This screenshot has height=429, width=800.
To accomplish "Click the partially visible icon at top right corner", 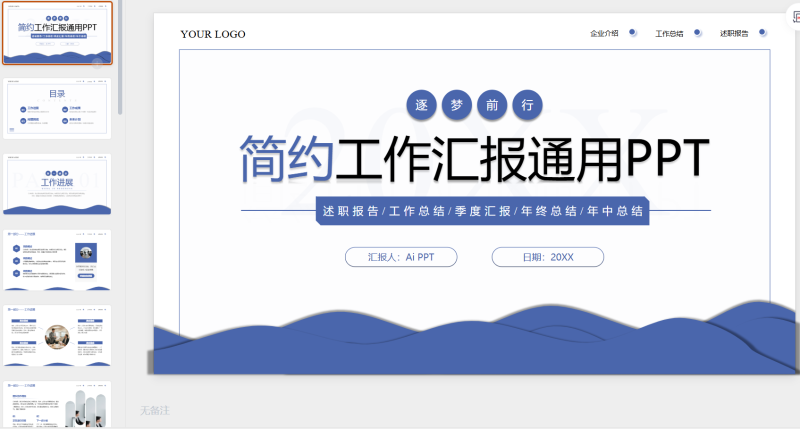I will pos(795,17).
